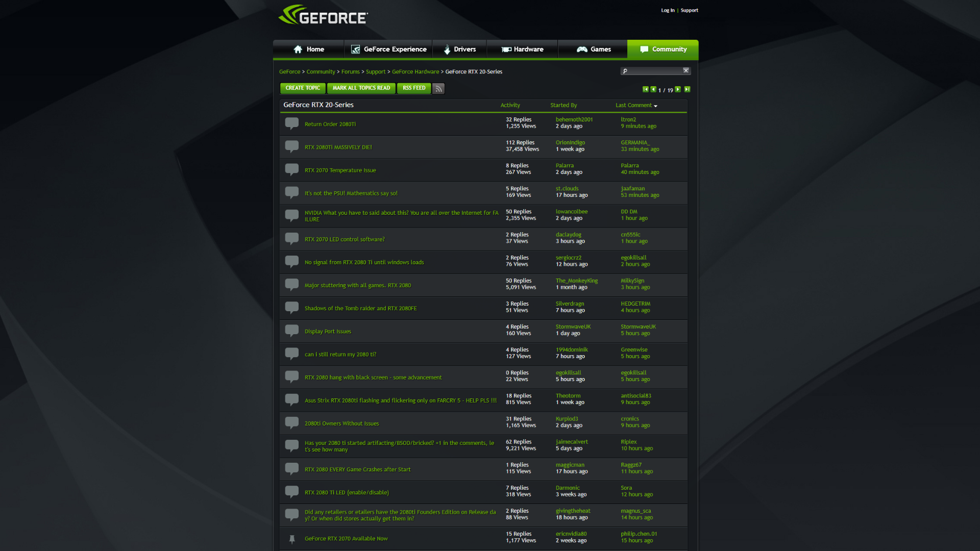This screenshot has width=980, height=551.
Task: Open the Support link at top right
Action: 689,10
